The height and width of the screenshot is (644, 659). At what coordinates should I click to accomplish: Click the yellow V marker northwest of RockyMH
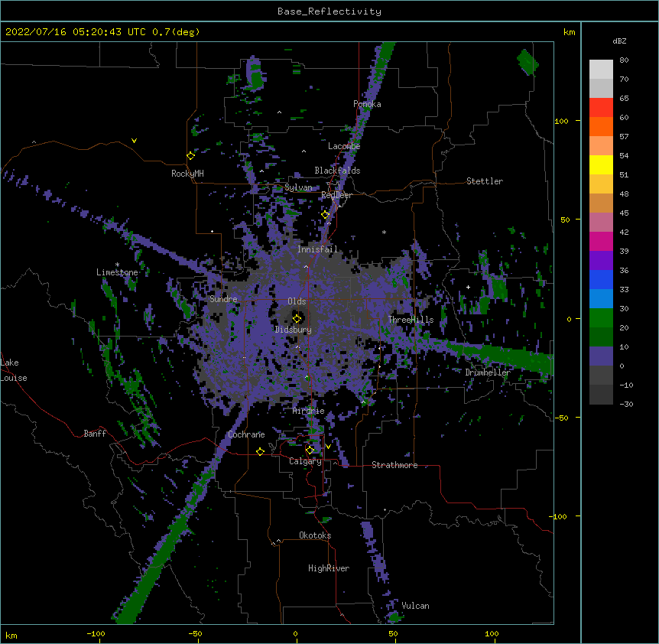point(134,141)
